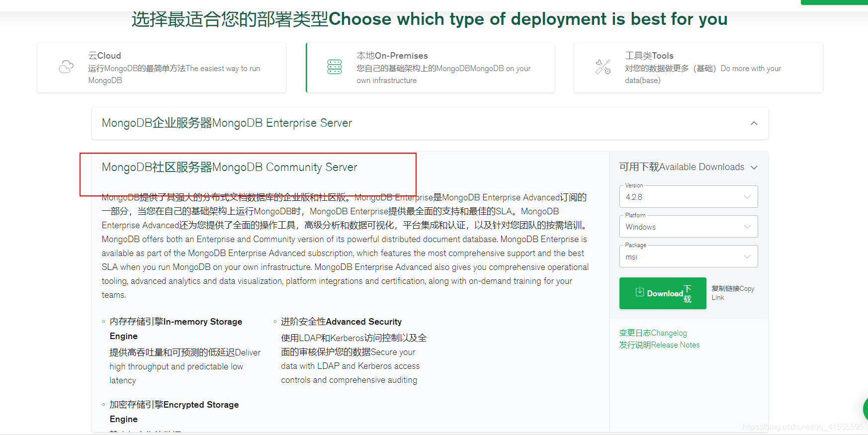Open the Package msi dropdown
This screenshot has width=868, height=436.
point(689,257)
